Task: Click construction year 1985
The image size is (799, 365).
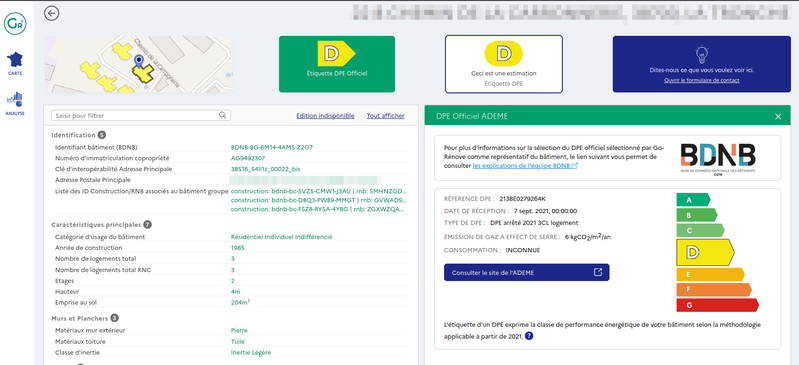Action: click(237, 248)
